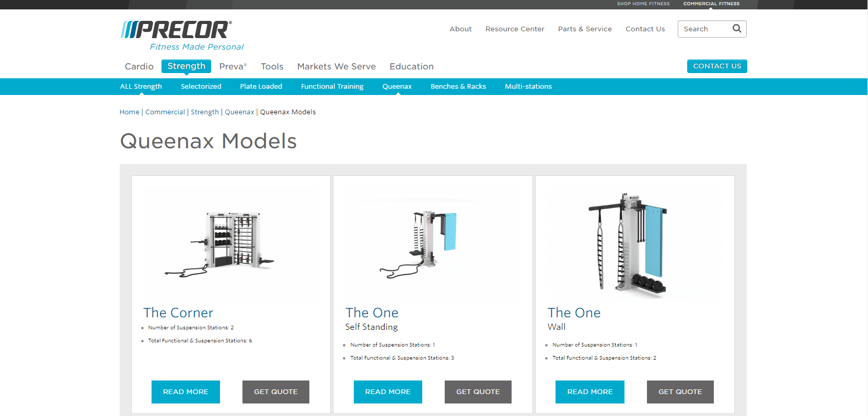Select the Strength main menu

coord(186,66)
